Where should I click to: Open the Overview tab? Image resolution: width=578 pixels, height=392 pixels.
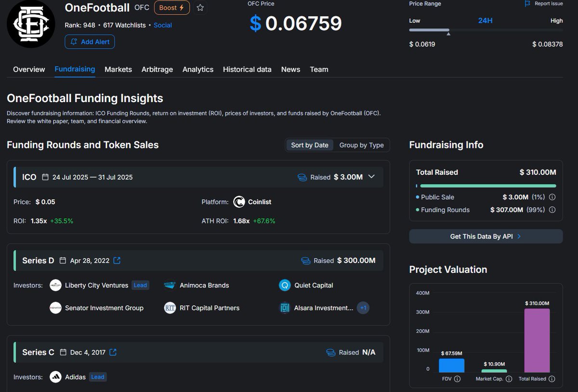coord(29,69)
